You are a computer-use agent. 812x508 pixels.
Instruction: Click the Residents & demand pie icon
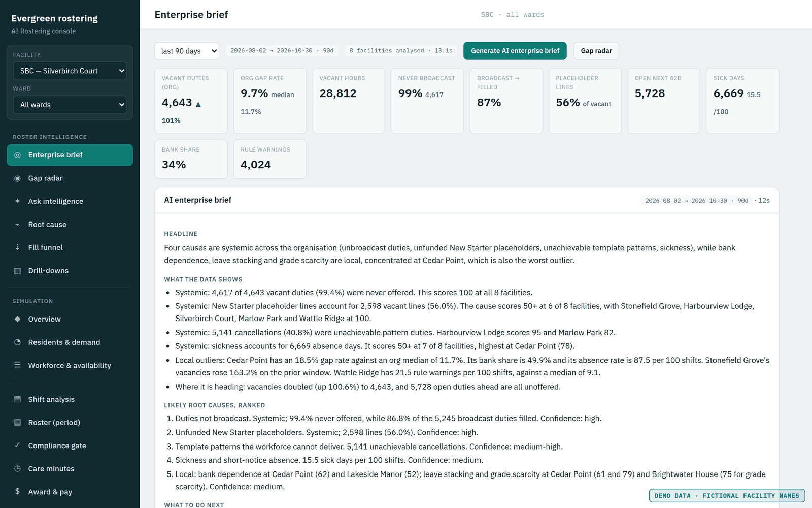click(x=17, y=342)
